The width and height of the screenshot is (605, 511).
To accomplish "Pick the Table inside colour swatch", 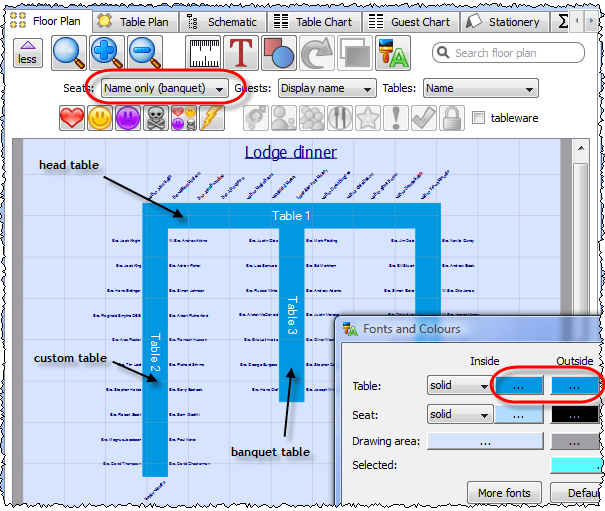I will 519,385.
